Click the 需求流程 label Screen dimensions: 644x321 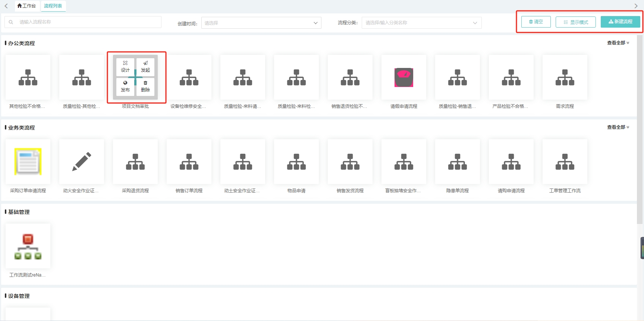tap(565, 106)
